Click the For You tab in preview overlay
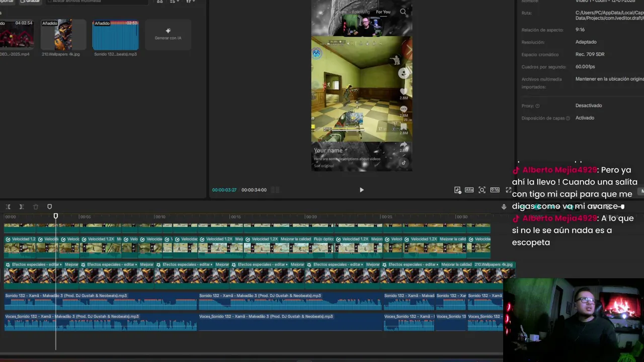The height and width of the screenshot is (362, 644). (383, 12)
